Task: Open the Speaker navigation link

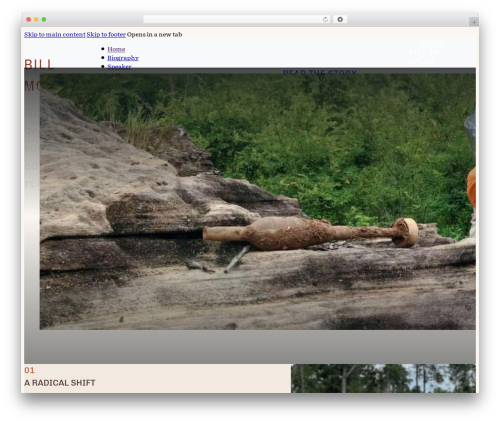Action: [119, 66]
